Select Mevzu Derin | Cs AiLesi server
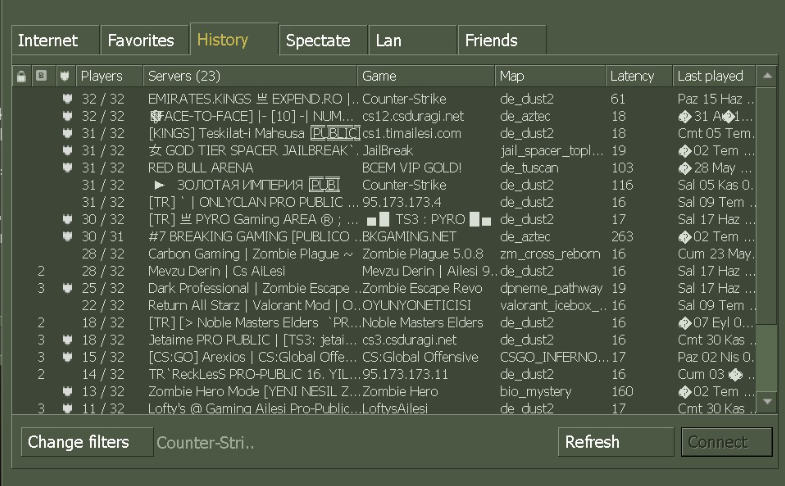785x486 pixels. click(x=217, y=271)
